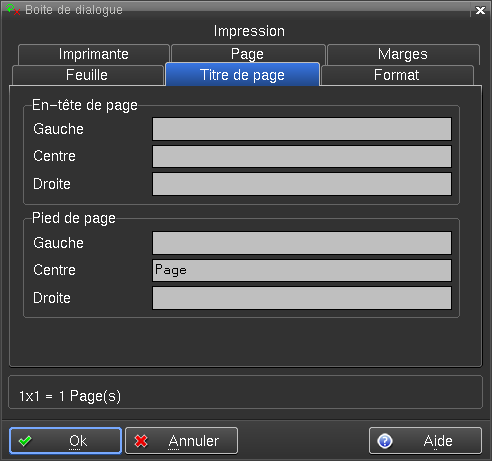Screen dimensions: 492x461
Task: Close the Boite de dialogue window
Action: point(480,10)
